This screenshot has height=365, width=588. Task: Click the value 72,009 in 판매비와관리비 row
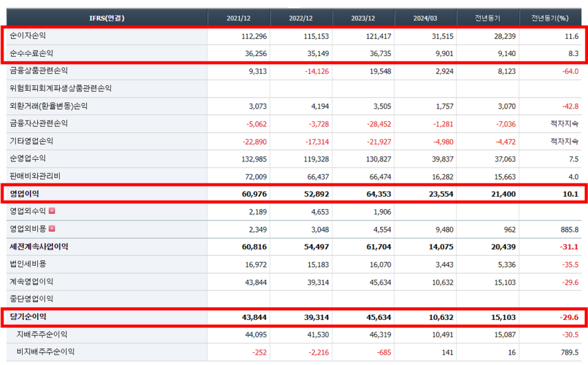(256, 177)
